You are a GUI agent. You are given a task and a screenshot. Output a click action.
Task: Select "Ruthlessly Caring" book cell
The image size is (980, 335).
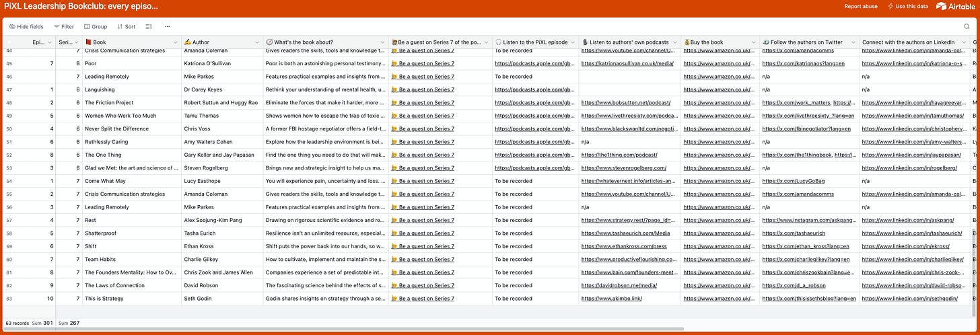tap(132, 142)
